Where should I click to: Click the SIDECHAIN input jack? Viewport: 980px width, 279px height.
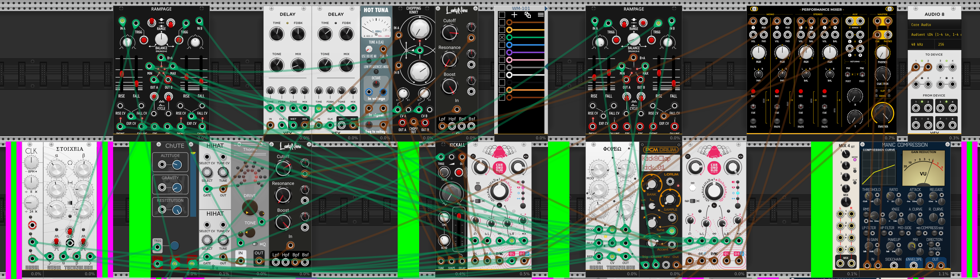(x=894, y=265)
